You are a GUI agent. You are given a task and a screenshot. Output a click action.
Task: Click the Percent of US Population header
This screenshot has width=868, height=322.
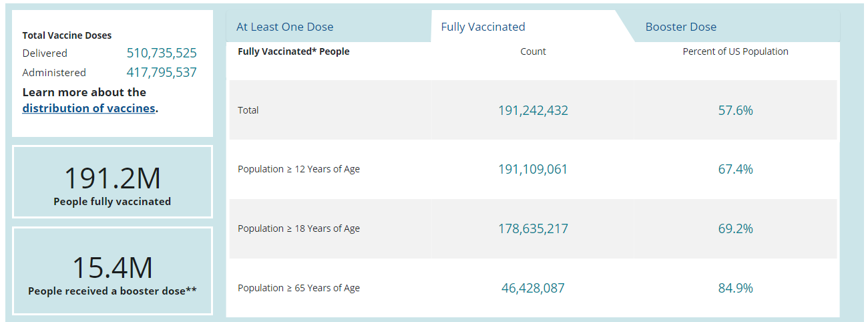click(735, 51)
